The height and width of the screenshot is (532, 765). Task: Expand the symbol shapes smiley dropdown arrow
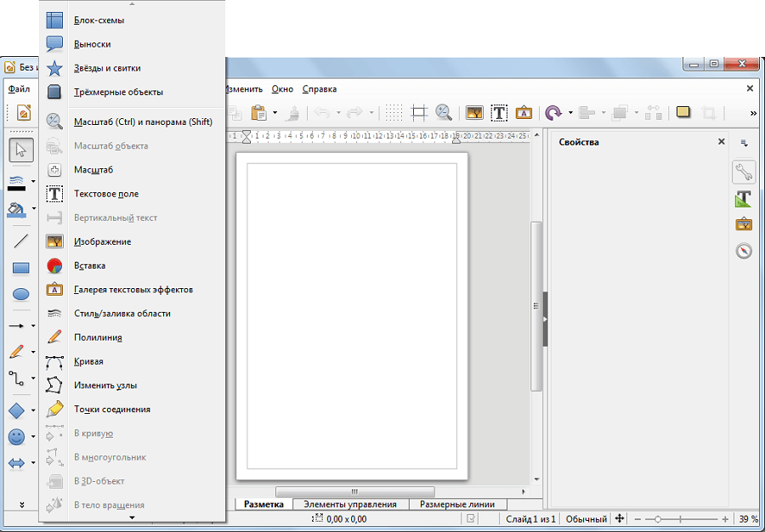[x=33, y=437]
